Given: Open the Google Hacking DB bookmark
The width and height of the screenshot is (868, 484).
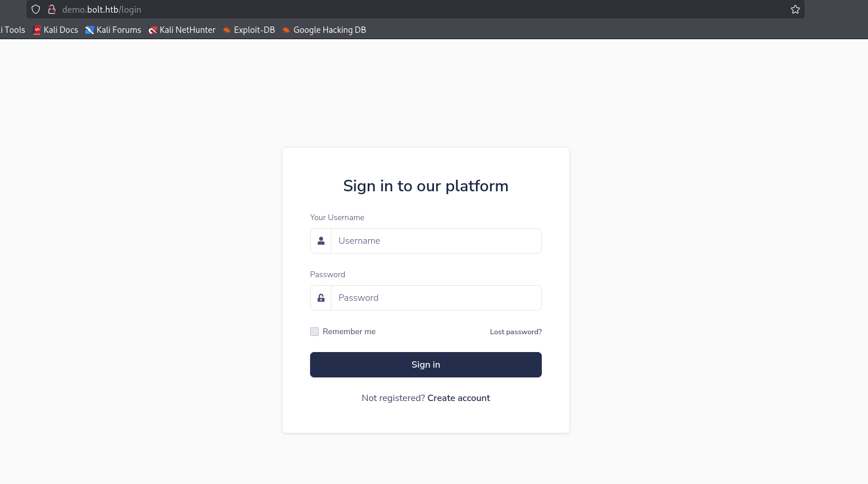Looking at the screenshot, I should (x=324, y=30).
